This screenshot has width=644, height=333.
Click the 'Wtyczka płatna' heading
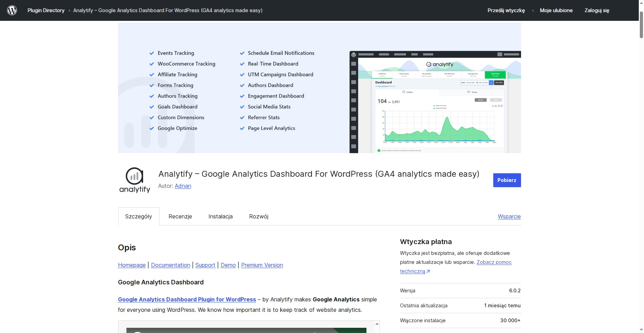point(426,242)
